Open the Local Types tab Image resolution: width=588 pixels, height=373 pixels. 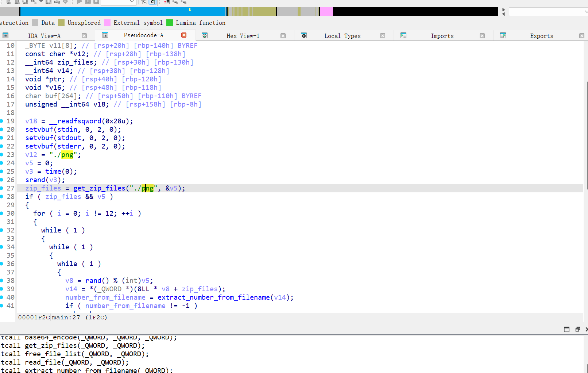[343, 36]
